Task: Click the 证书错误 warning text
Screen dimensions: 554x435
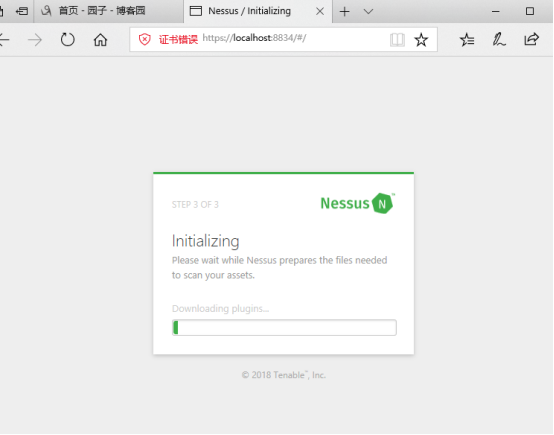Action: [178, 39]
